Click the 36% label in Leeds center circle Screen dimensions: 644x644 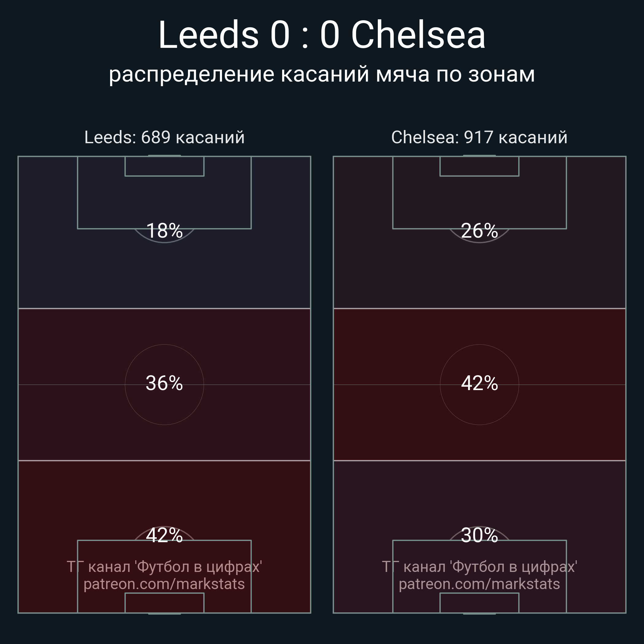[164, 383]
